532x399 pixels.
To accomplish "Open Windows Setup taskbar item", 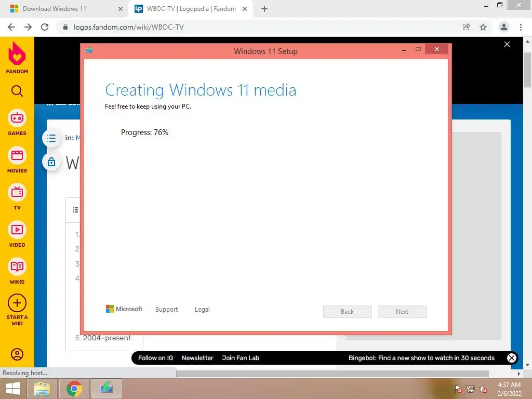I will click(x=107, y=389).
